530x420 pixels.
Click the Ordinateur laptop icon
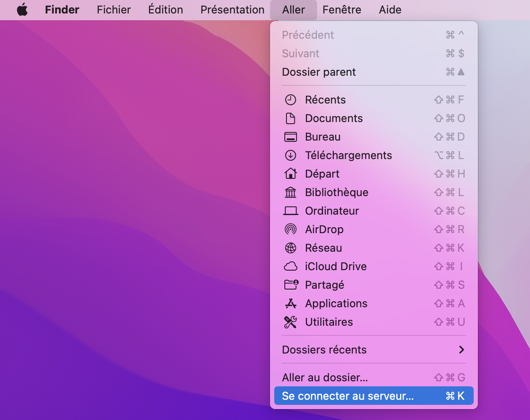291,211
